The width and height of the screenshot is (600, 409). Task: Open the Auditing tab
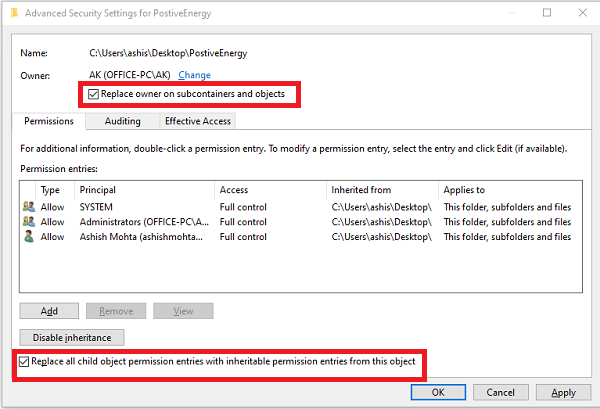(123, 121)
